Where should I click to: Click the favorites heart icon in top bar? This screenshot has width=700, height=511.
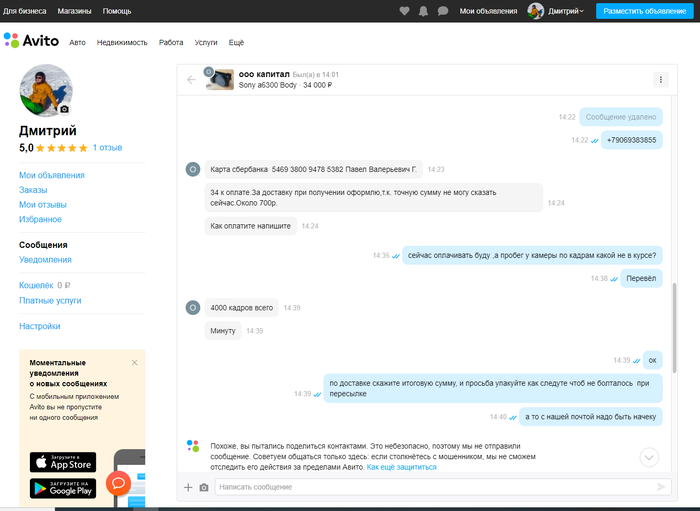point(404,11)
